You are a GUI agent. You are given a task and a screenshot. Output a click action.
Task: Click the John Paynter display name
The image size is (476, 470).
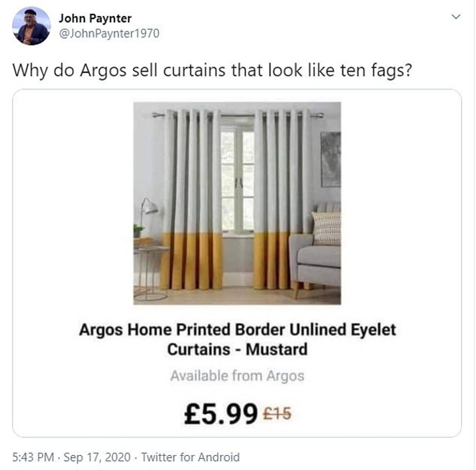(x=95, y=18)
